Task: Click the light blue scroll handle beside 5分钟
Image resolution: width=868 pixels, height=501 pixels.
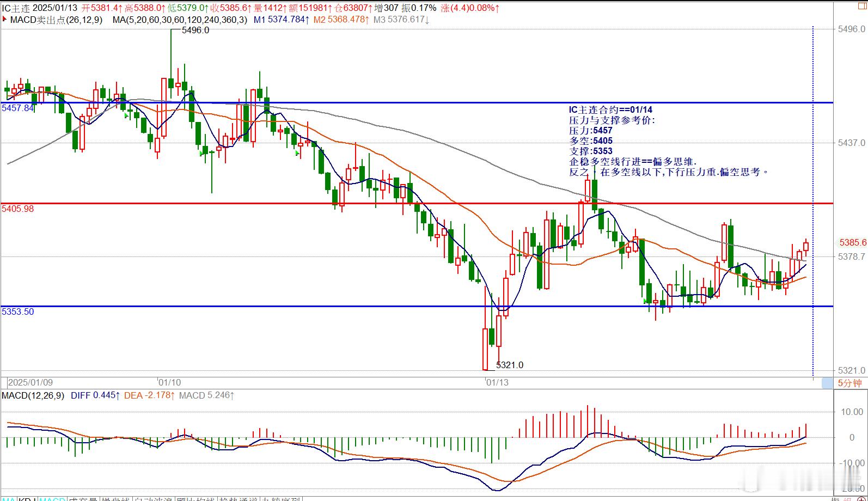Action: point(827,383)
